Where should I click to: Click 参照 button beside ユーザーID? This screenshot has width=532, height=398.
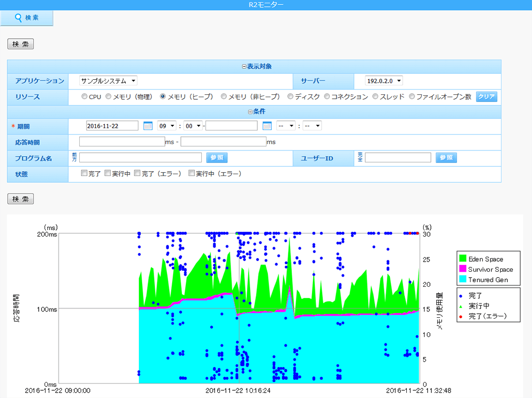pyautogui.click(x=446, y=158)
